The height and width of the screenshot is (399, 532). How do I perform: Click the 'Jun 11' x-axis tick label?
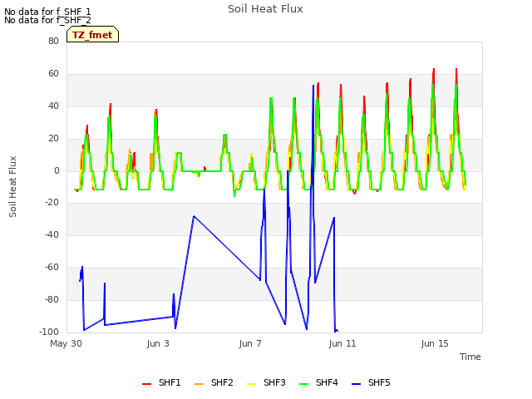pos(342,343)
